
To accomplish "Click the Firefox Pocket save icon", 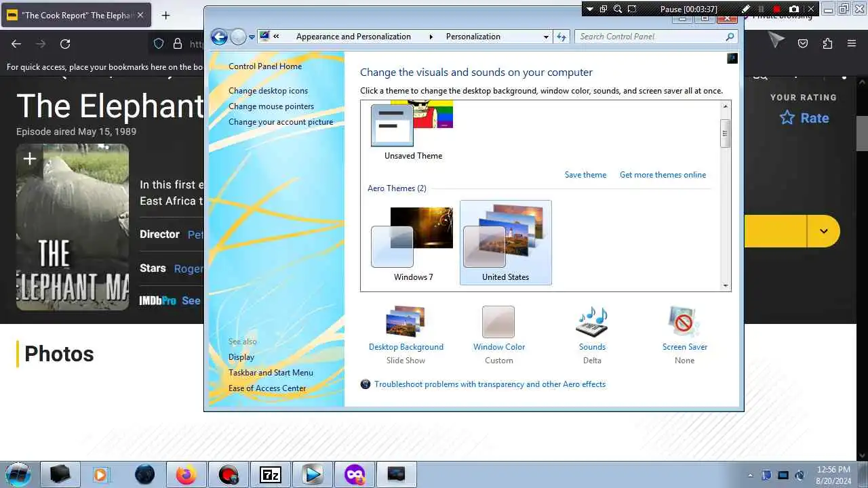I will 803,43.
